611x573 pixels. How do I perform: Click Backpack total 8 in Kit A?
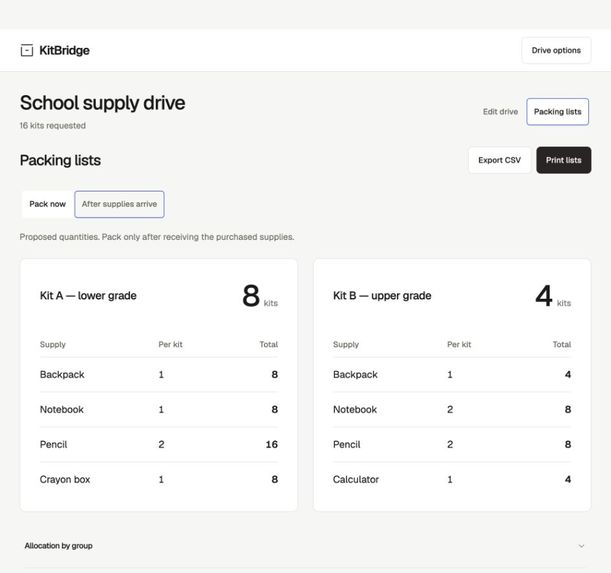click(x=275, y=375)
